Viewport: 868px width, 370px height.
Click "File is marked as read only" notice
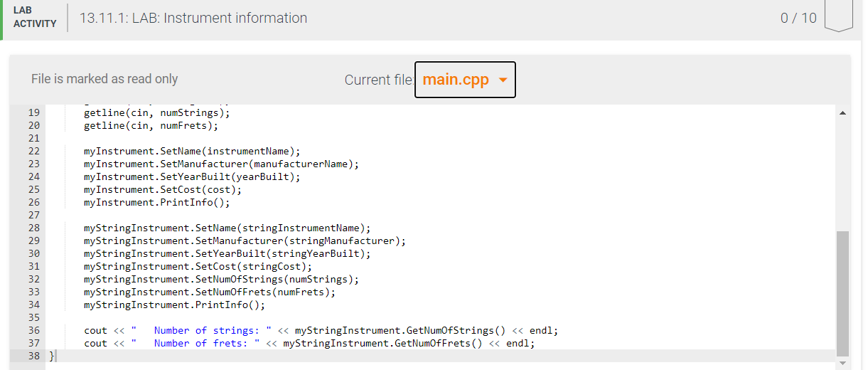point(105,79)
